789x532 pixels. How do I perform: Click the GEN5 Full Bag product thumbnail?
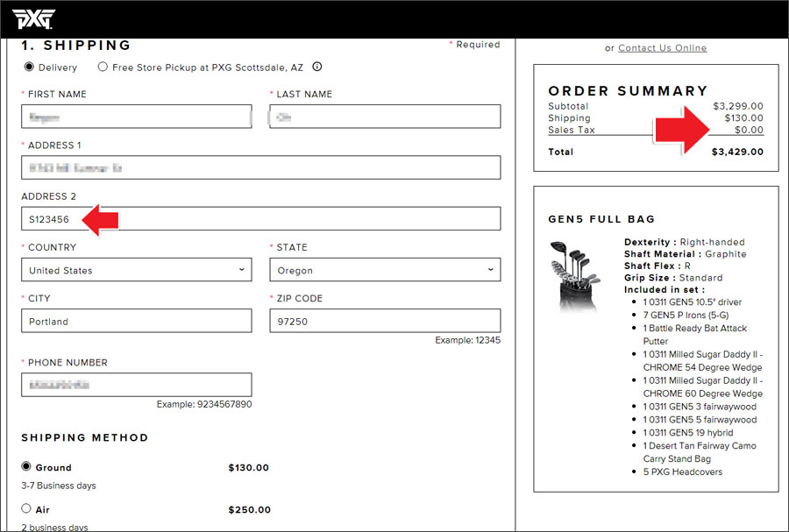coord(576,277)
